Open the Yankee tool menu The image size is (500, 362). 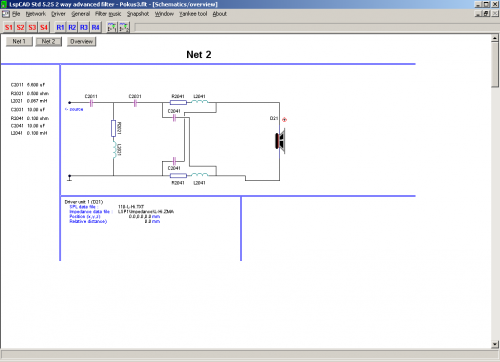pos(193,14)
